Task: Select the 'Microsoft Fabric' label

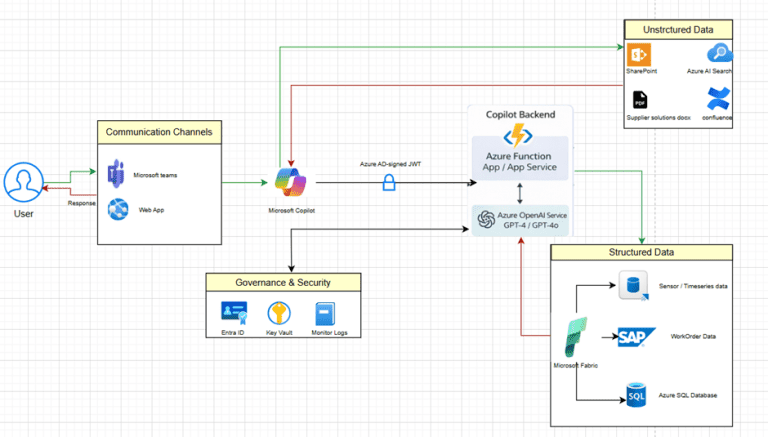Action: (576, 365)
